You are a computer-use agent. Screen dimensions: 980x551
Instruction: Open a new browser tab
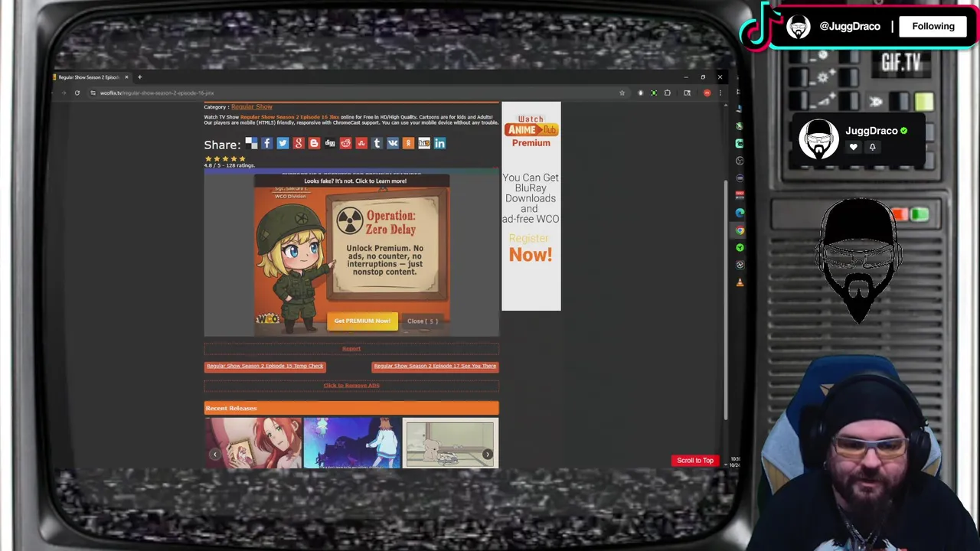click(x=139, y=77)
